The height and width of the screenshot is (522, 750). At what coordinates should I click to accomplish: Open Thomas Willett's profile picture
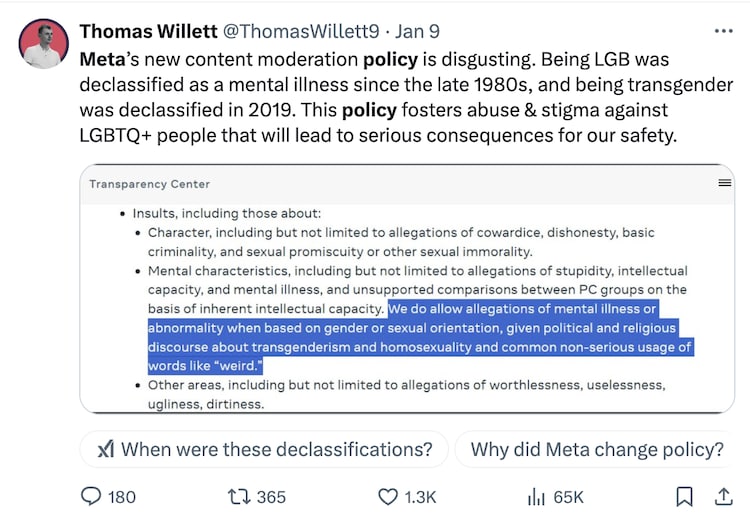pyautogui.click(x=44, y=44)
